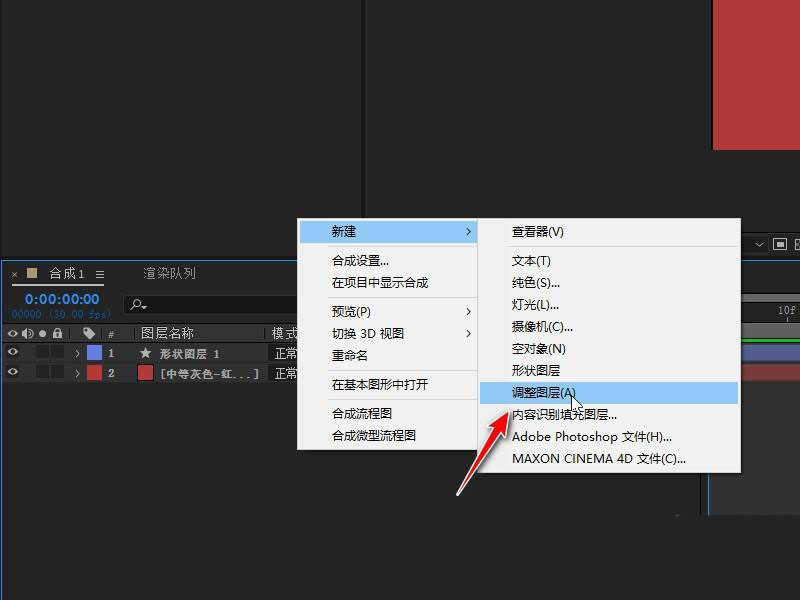The image size is (800, 600).
Task: Hide the 中等灰色-红 solid layer
Action: (x=12, y=372)
